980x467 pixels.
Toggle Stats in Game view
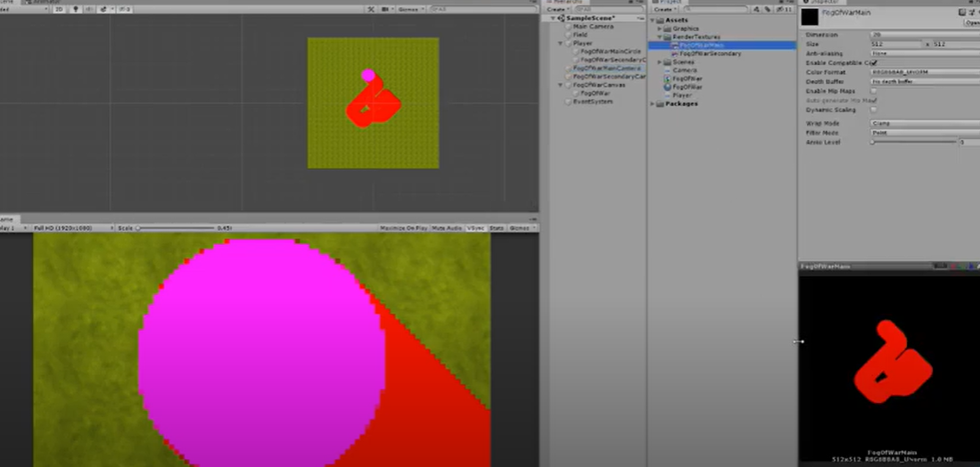[x=497, y=228]
